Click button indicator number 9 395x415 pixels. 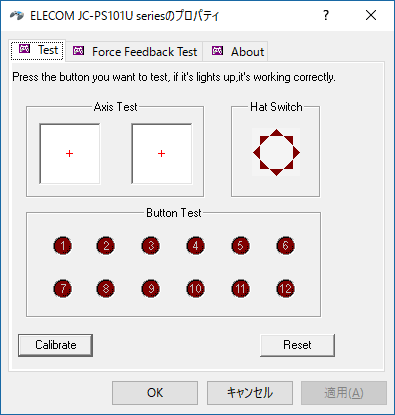151,288
